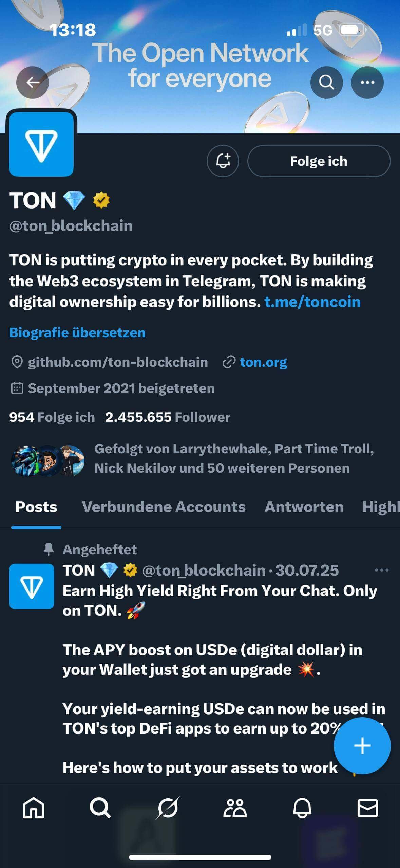The height and width of the screenshot is (868, 400).
Task: Toggle the 'Folge ich' following button
Action: tap(319, 161)
